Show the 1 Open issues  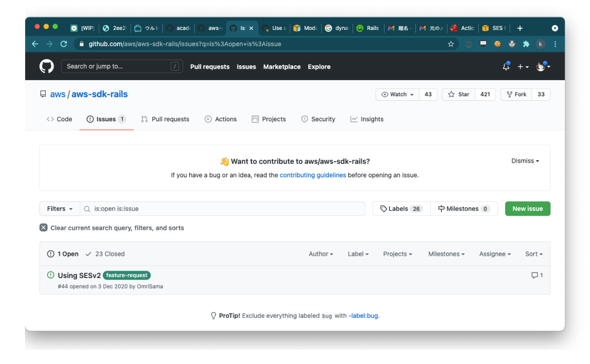[63, 254]
